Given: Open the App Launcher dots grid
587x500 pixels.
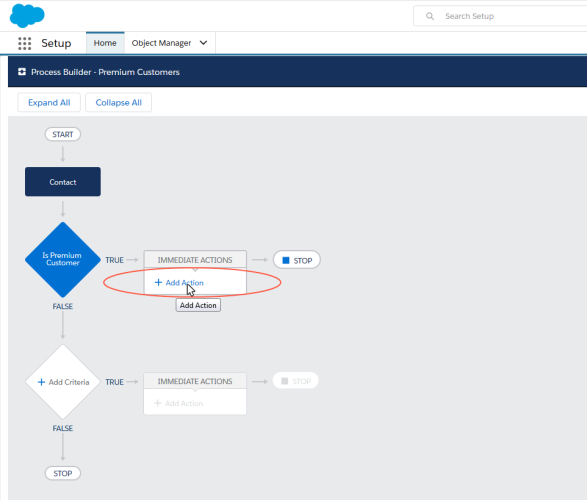Looking at the screenshot, I should click(25, 43).
